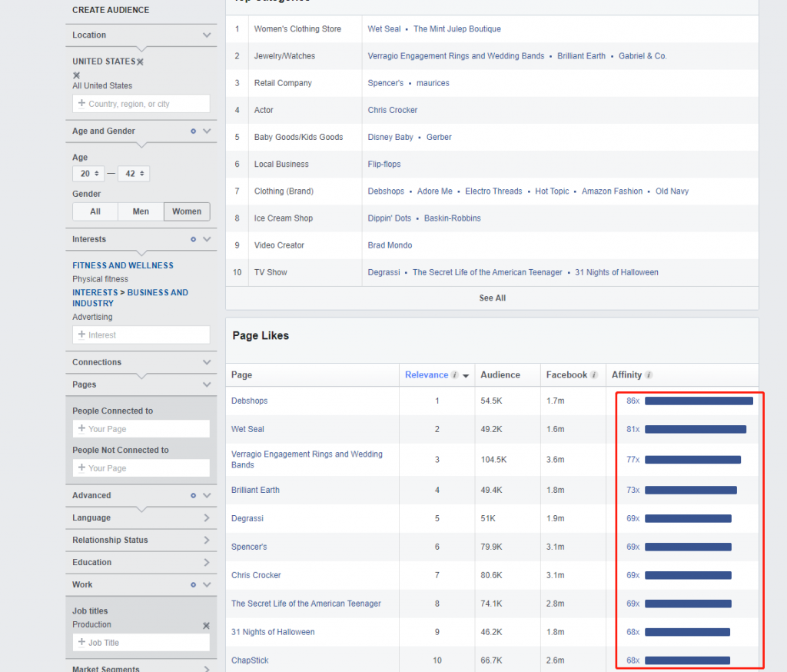Sort by the Page column header
787x672 pixels.
(241, 374)
